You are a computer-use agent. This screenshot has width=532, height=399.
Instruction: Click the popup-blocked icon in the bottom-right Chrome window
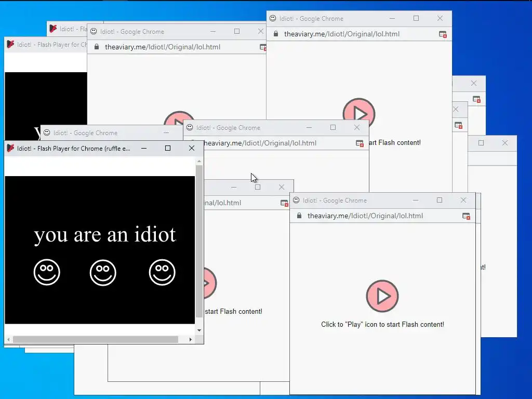pyautogui.click(x=466, y=216)
